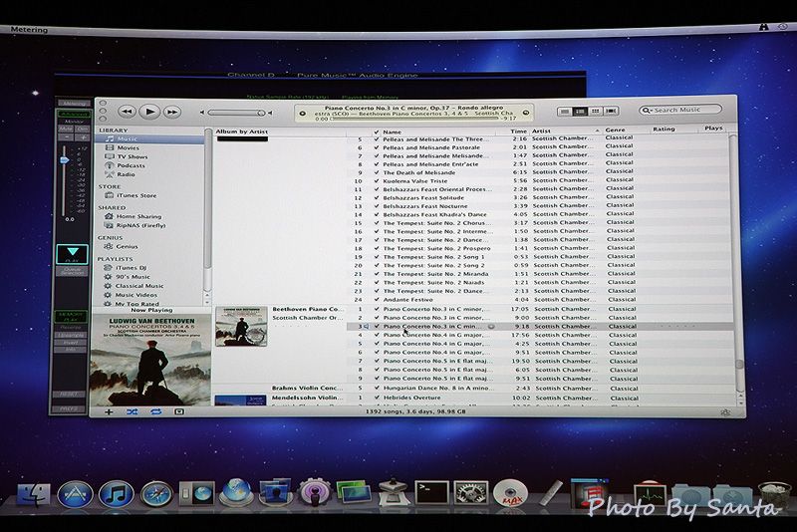Toggle checkbox for Hebrides Overture
The width and height of the screenshot is (797, 532).
[376, 398]
